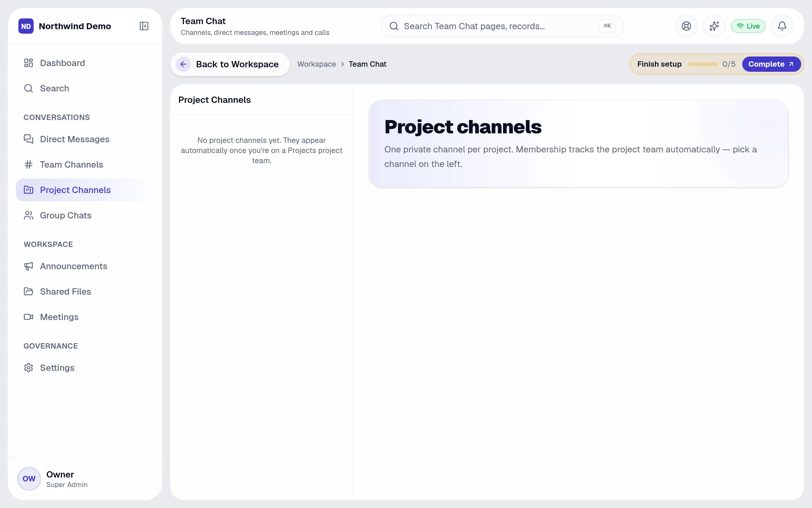Click the back arrow icon

pyautogui.click(x=183, y=64)
